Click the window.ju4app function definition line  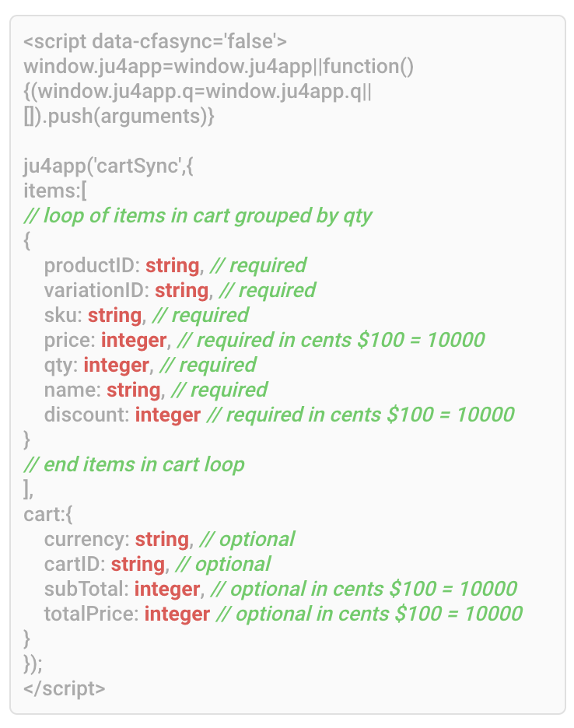click(x=219, y=66)
